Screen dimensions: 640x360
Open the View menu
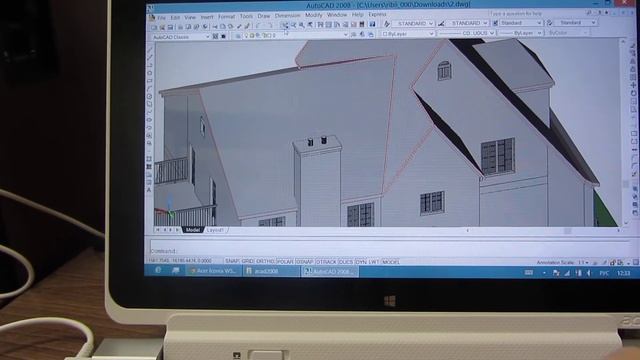coord(190,18)
